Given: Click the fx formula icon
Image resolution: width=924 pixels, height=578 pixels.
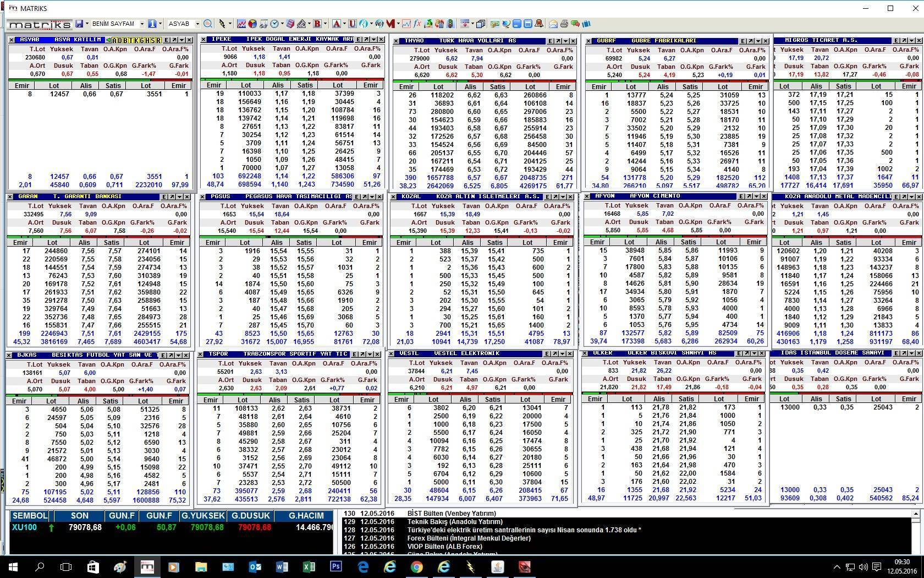Looking at the screenshot, I should click(x=417, y=24).
